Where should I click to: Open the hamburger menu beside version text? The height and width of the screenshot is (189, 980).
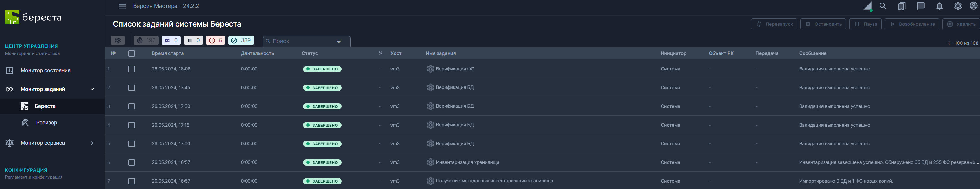pos(122,6)
